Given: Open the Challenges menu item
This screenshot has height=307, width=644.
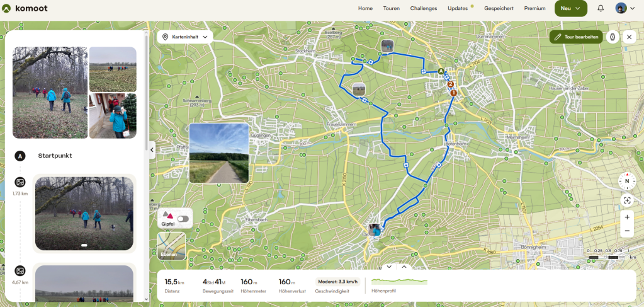Looking at the screenshot, I should (424, 8).
